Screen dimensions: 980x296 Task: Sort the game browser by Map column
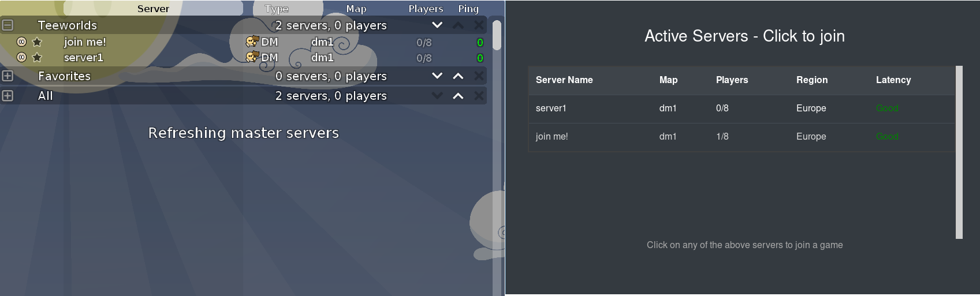point(356,9)
